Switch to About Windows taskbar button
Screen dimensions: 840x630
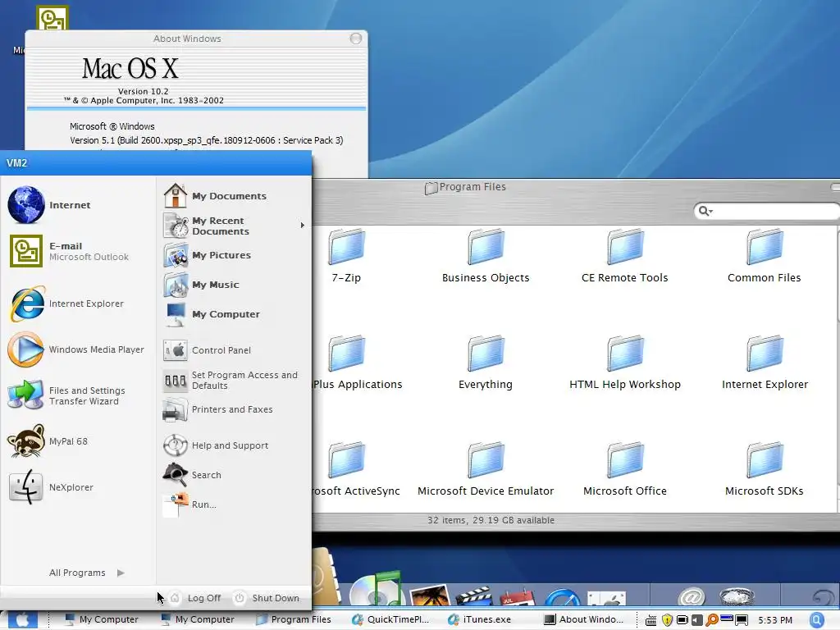click(583, 620)
